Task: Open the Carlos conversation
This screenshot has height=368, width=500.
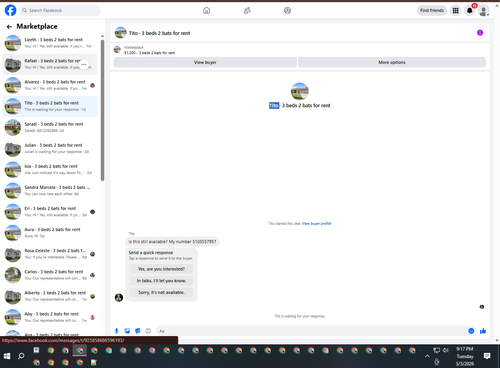Action: point(50,275)
